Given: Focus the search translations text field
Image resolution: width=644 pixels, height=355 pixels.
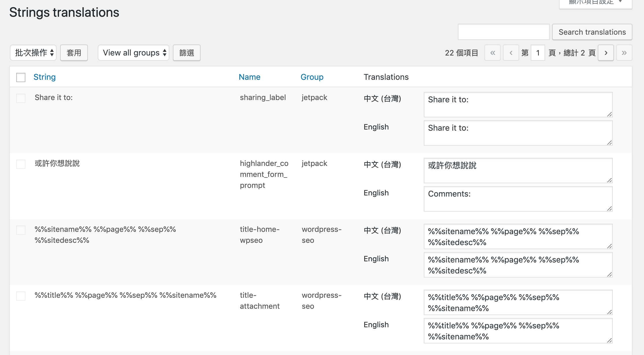Looking at the screenshot, I should click(x=504, y=32).
